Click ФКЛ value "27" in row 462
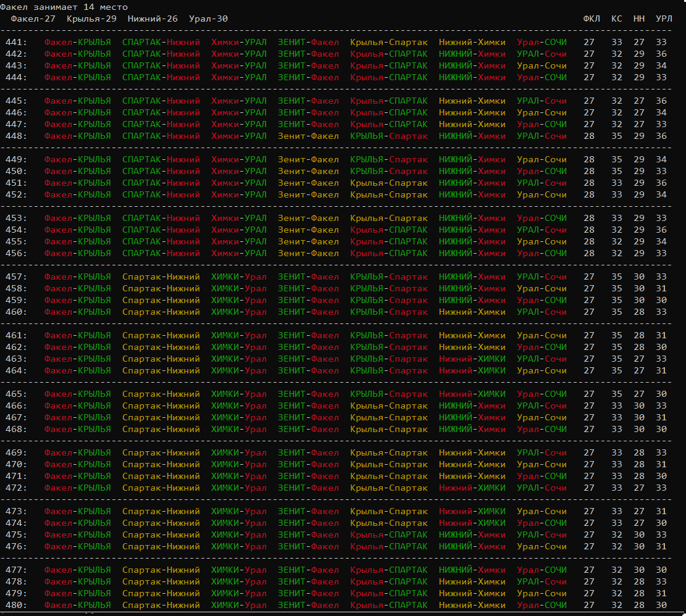This screenshot has height=616, width=686. [589, 347]
